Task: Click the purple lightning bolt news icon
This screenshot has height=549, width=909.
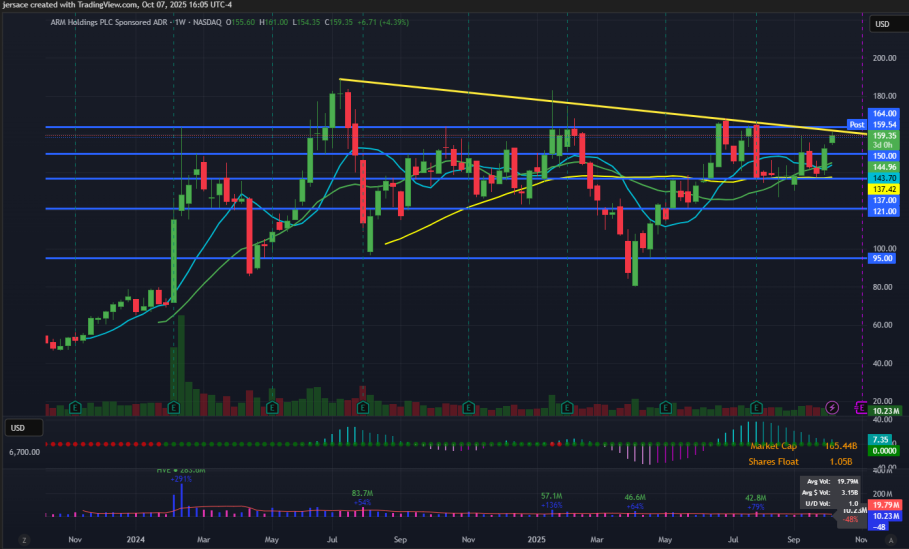Action: pos(832,408)
